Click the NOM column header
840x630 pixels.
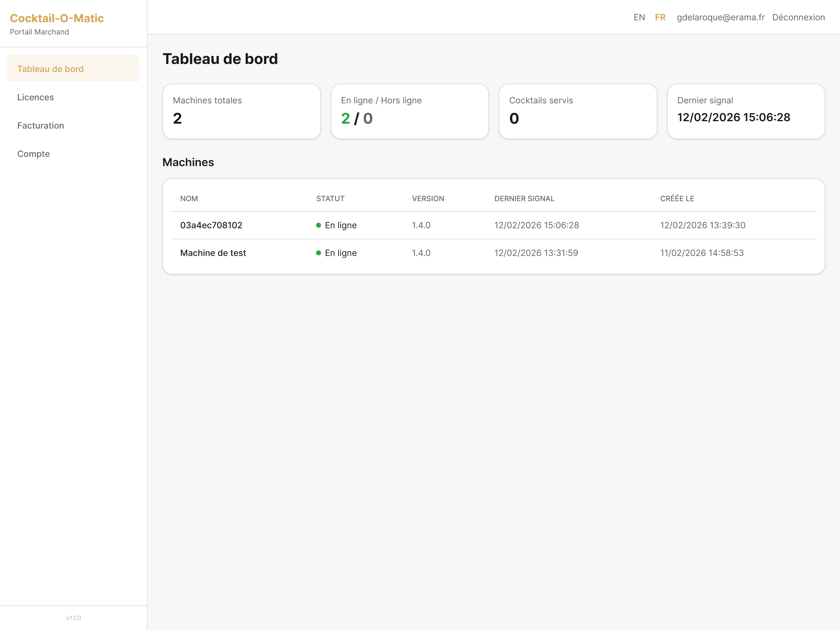tap(189, 199)
